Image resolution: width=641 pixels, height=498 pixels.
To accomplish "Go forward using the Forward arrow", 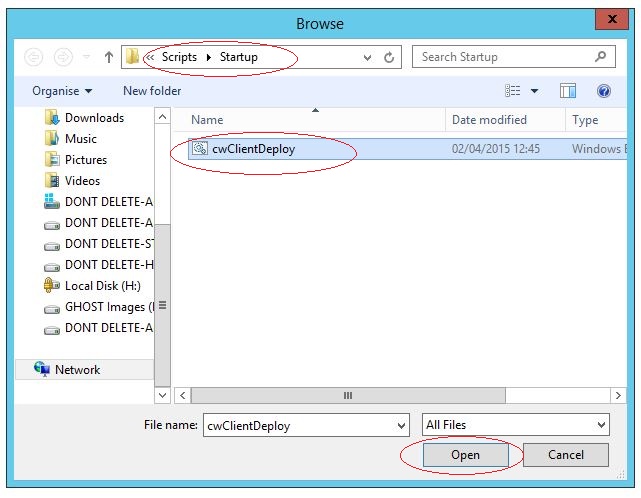I will pyautogui.click(x=63, y=57).
